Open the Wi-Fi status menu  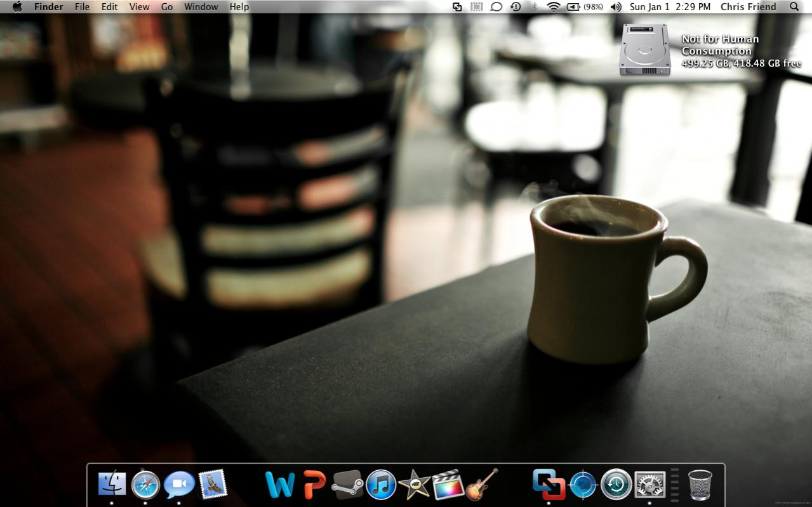[554, 7]
